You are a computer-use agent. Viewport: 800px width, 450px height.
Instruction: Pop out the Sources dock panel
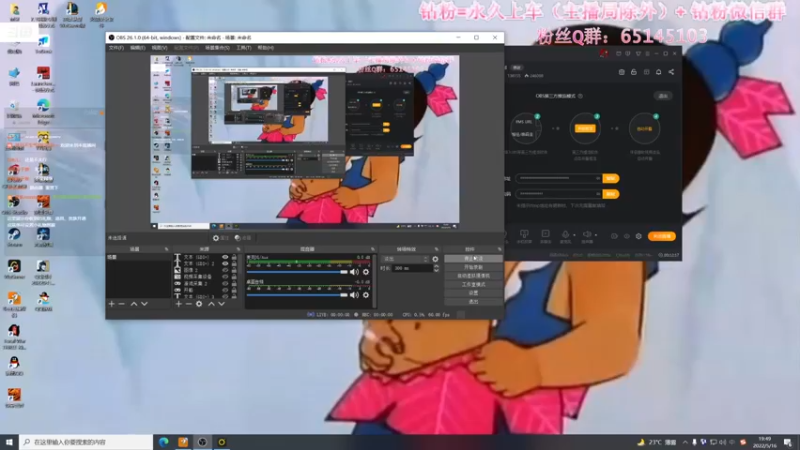coord(238,249)
